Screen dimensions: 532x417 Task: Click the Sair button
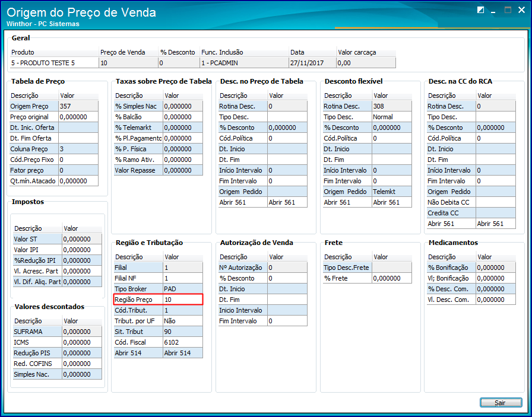point(501,402)
